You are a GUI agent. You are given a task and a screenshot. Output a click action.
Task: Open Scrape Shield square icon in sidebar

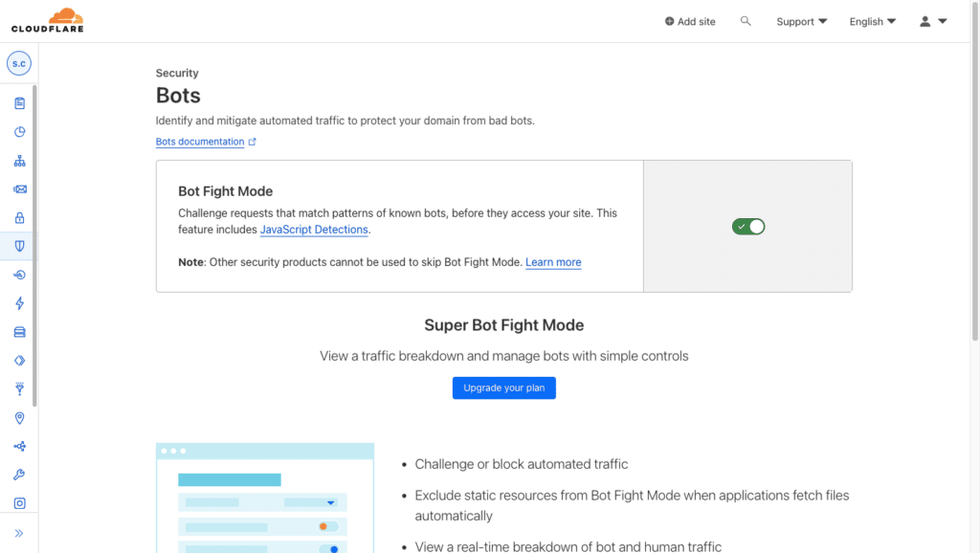click(x=19, y=503)
